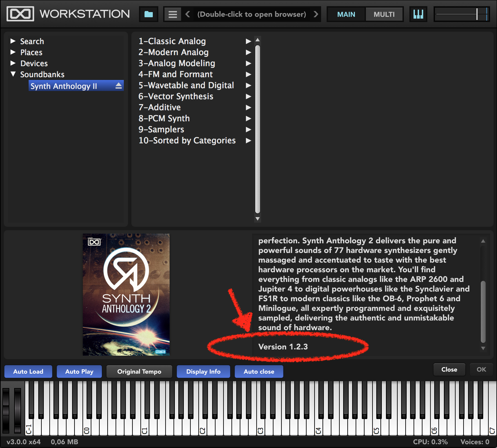The height and width of the screenshot is (448, 497).
Task: Click the 0,06 MB memory status
Action: [64, 442]
